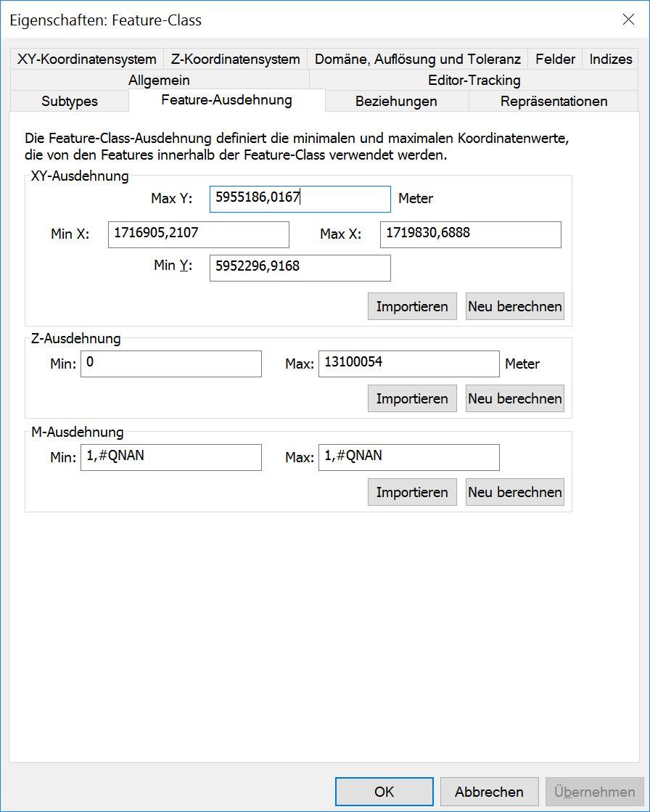Screen dimensions: 650x812
Task: Select the M-Ausdehnung Min field
Action: (x=171, y=457)
